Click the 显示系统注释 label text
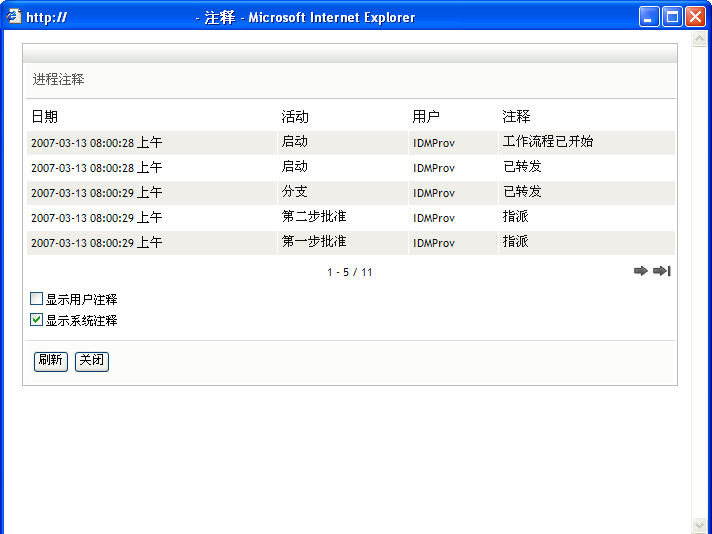Screen dimensions: 712x534 click(81, 321)
